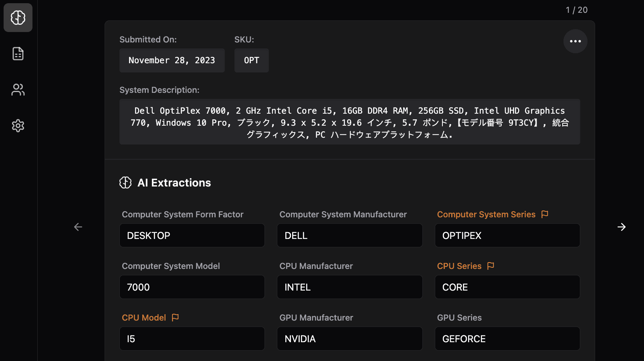644x361 pixels.
Task: Click the submitted date November 28, 2023
Action: [172, 60]
